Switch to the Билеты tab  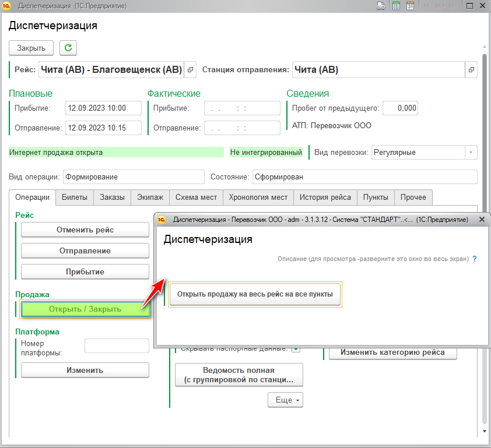click(75, 197)
